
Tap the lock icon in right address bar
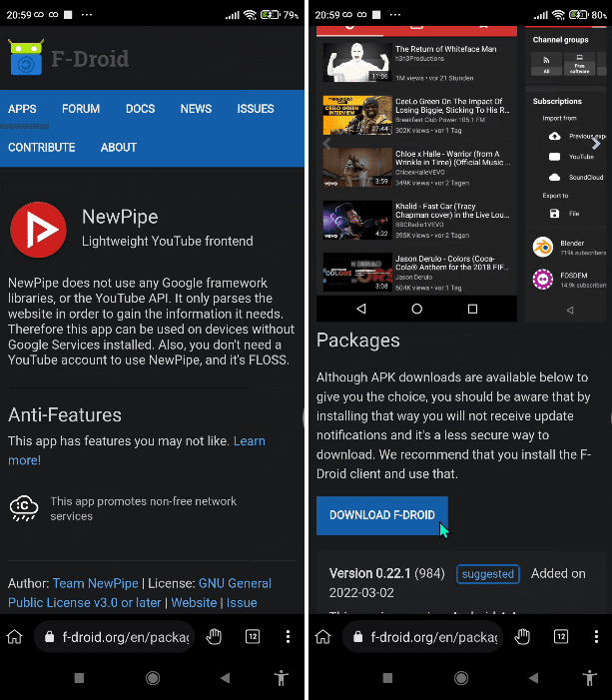358,637
